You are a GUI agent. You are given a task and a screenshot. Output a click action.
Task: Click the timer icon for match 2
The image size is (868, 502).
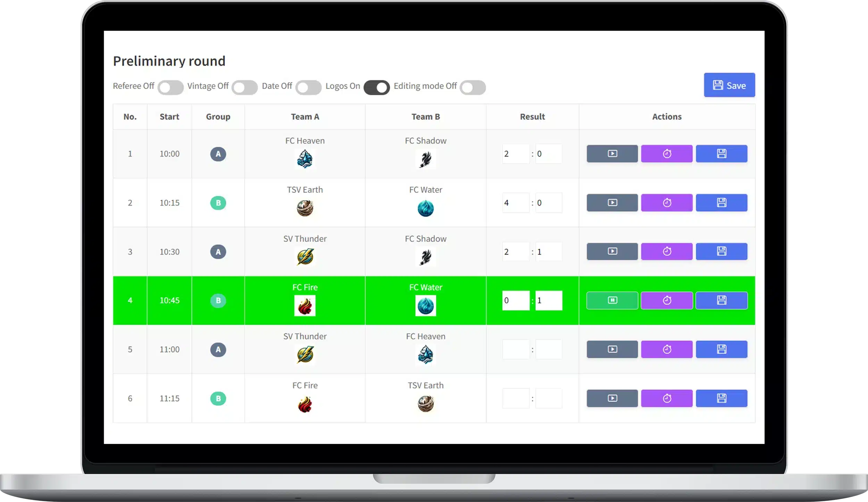click(667, 203)
